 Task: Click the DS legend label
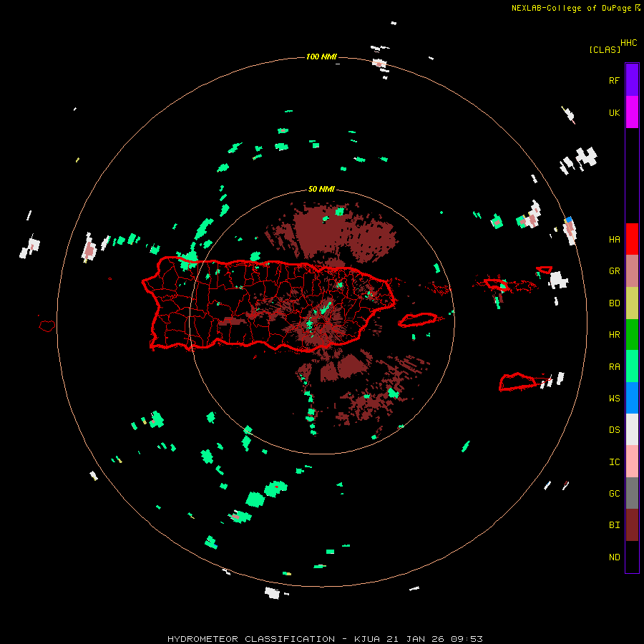point(614,430)
